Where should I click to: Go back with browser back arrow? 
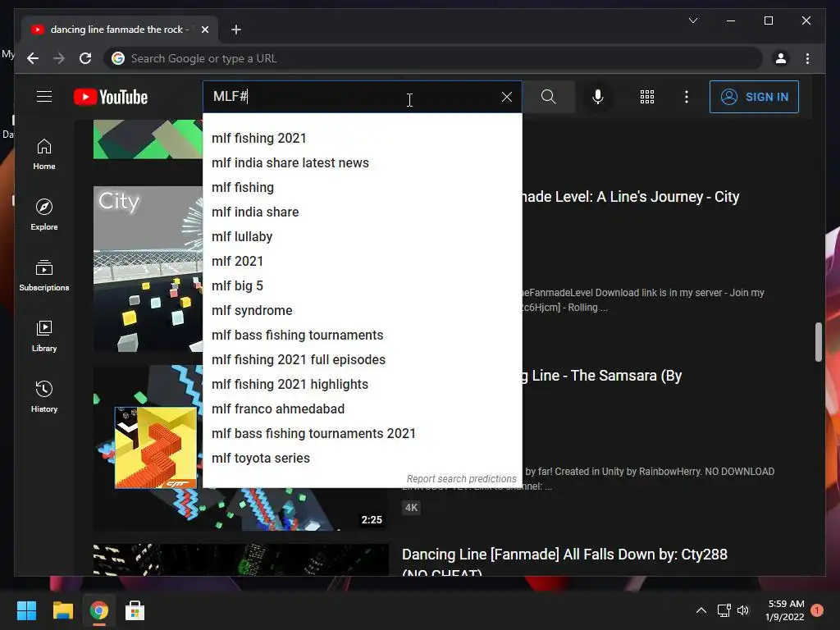(x=33, y=58)
